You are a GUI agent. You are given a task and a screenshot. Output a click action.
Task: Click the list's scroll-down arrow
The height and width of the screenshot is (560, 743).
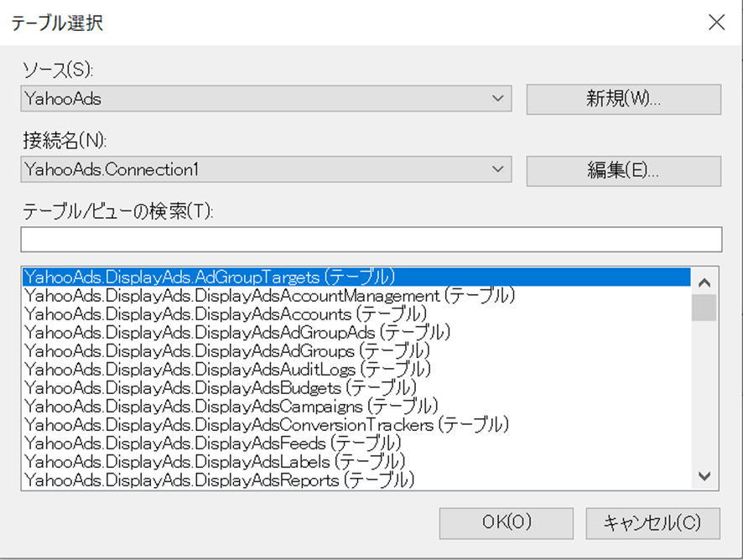pos(704,476)
